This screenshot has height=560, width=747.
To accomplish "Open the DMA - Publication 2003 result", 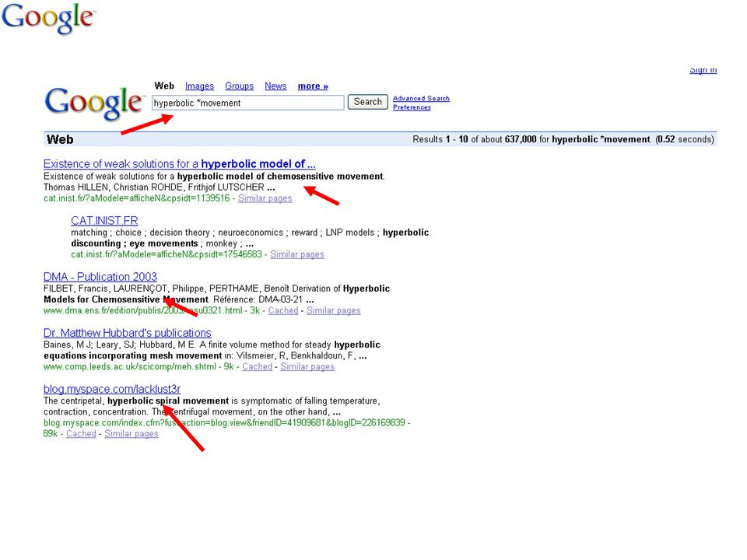I will tap(100, 277).
